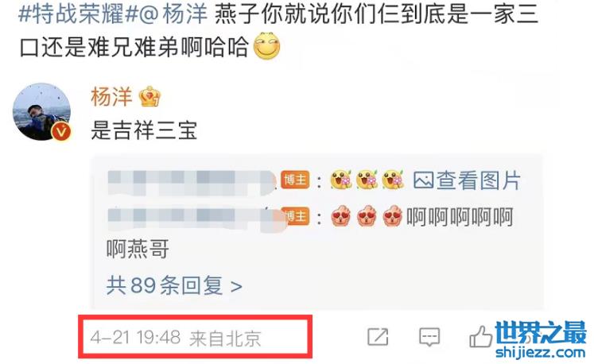
Task: Click the picture icon before 查看图片
Action: (x=423, y=180)
